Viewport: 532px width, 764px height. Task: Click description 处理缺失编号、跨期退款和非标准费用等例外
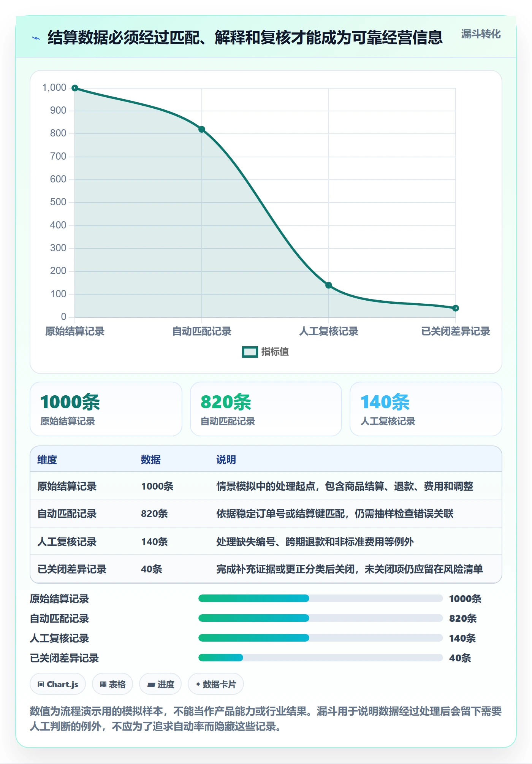coord(315,542)
